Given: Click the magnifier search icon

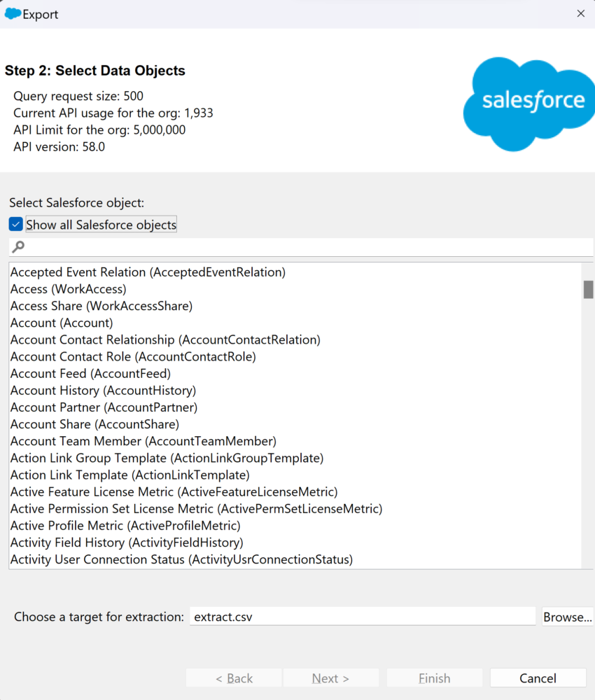Looking at the screenshot, I should point(18,247).
